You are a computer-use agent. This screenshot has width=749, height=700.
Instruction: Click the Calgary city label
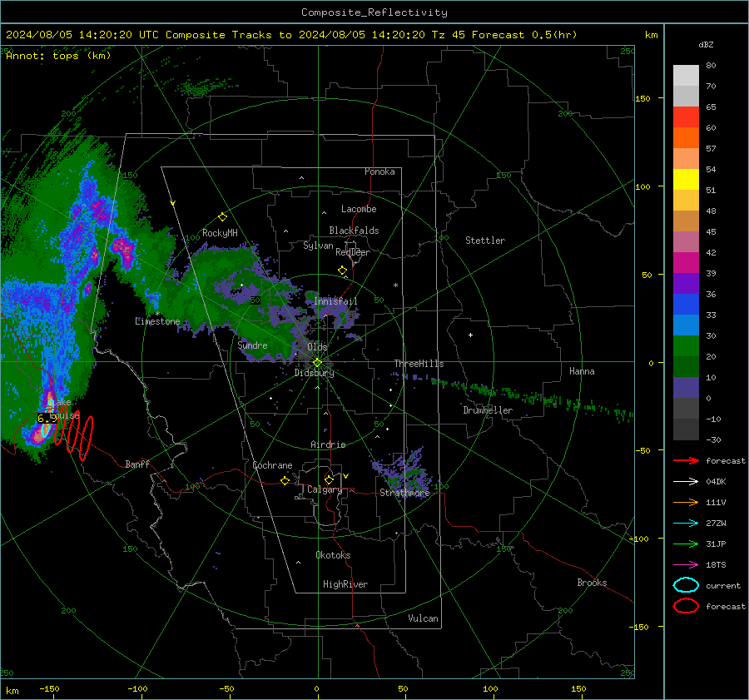pos(325,489)
